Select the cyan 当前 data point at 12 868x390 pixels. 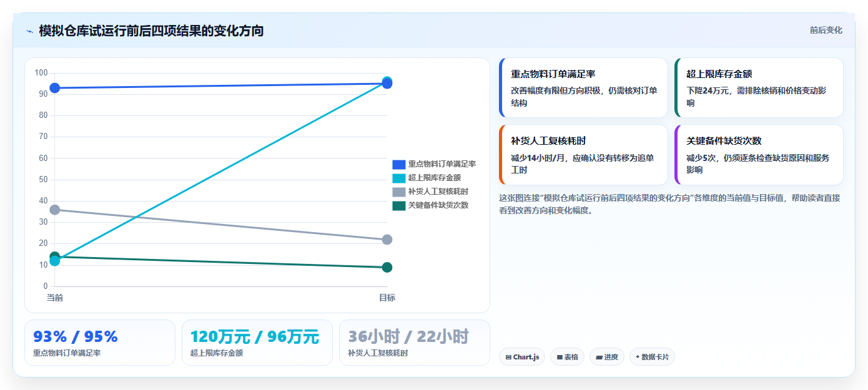55,261
